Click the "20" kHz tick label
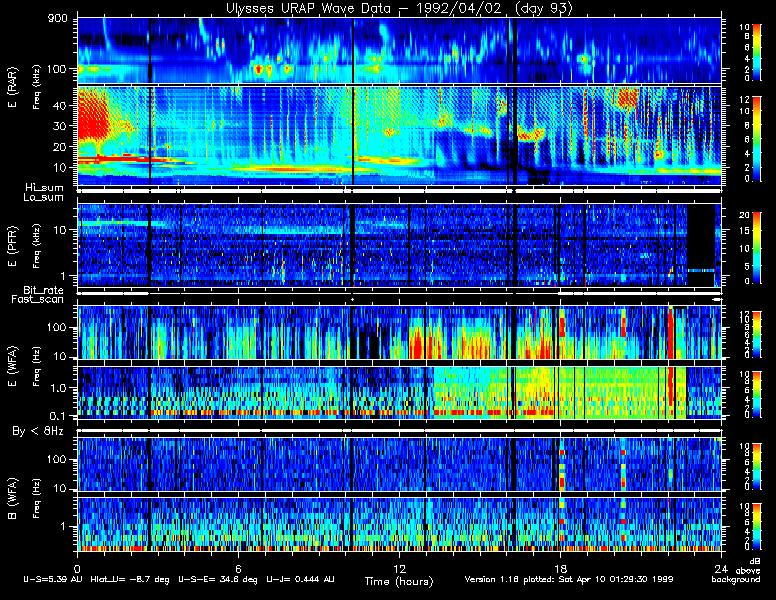The width and height of the screenshot is (776, 600). tap(60, 147)
